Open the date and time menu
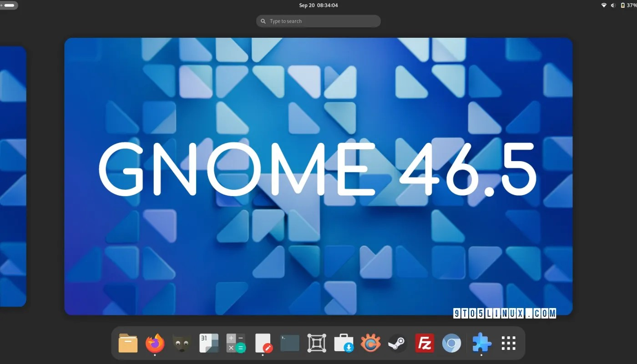This screenshot has width=637, height=364. [318, 5]
